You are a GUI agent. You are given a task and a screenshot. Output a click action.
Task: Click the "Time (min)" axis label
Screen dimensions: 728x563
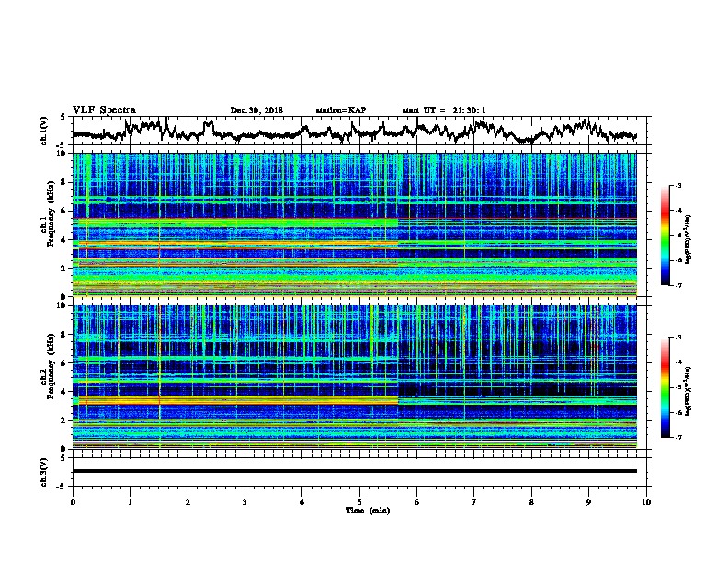pyautogui.click(x=368, y=511)
